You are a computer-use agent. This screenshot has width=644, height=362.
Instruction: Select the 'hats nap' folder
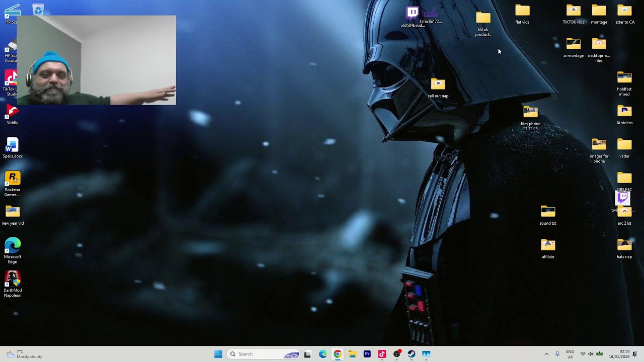point(624,249)
